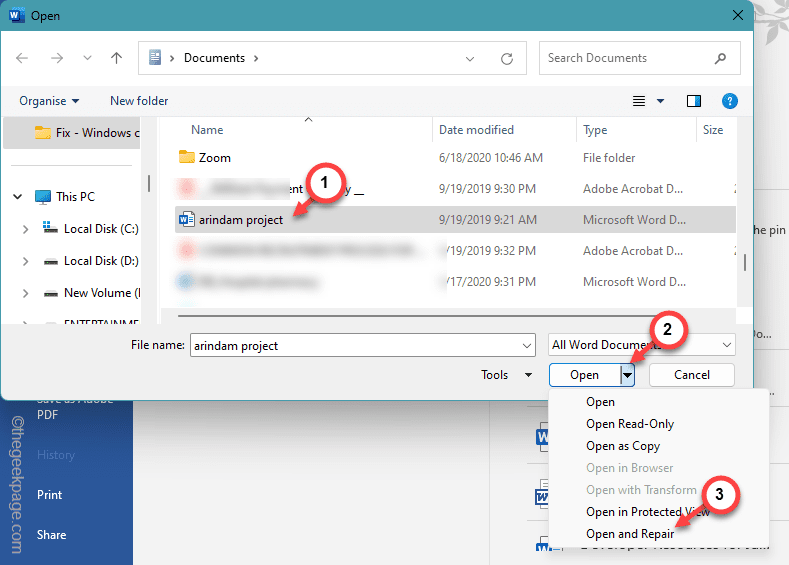Click the New folder button
This screenshot has width=789, height=565.
[x=139, y=101]
